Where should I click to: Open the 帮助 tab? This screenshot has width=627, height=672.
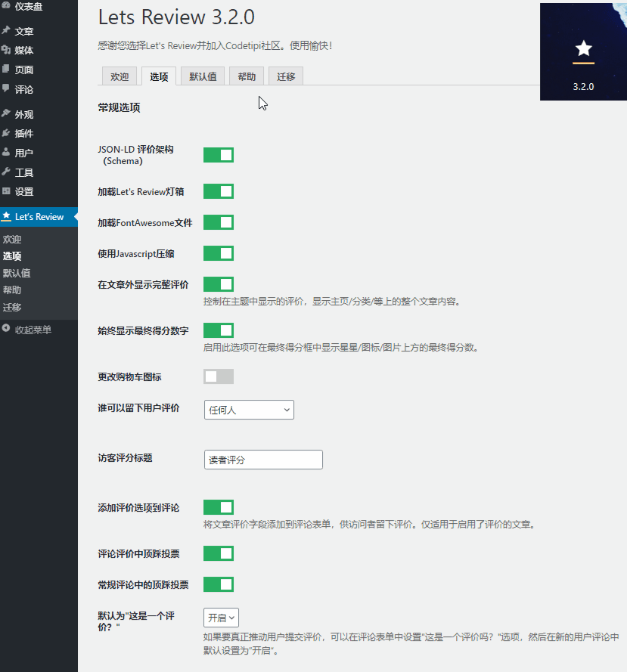point(247,76)
